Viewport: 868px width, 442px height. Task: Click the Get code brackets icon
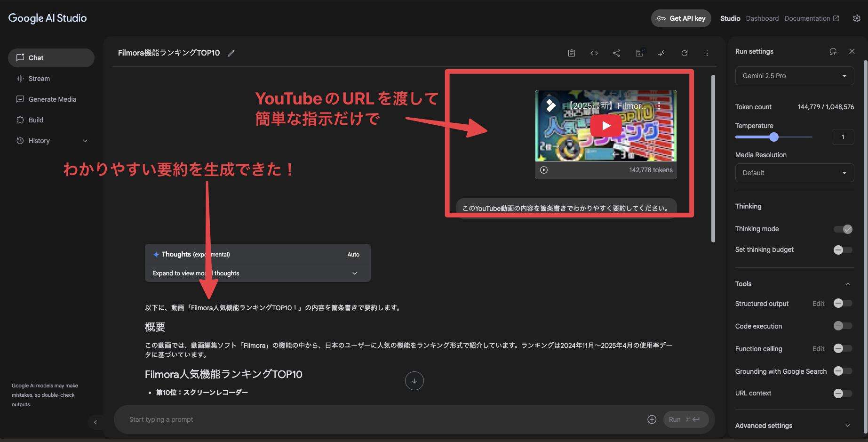tap(594, 53)
